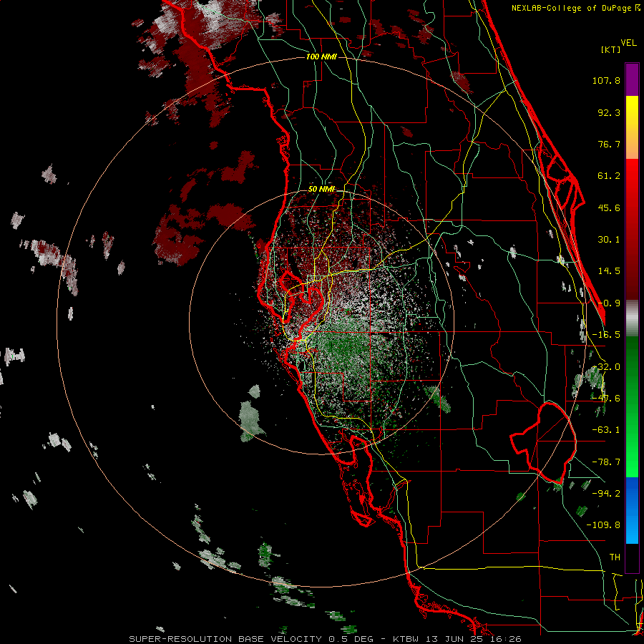Image resolution: width=644 pixels, height=644 pixels.
Task: Click the 45.6 velocity scale value
Action: pyautogui.click(x=609, y=208)
